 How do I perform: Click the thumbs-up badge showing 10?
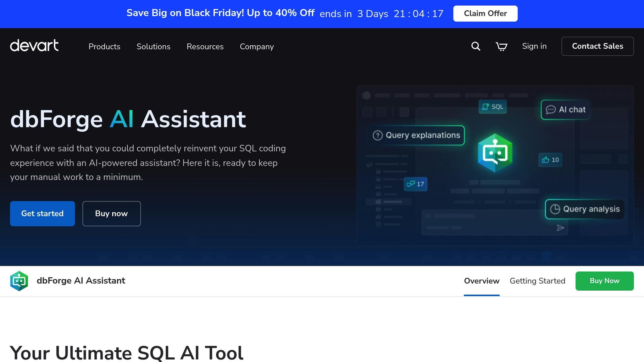click(x=550, y=160)
